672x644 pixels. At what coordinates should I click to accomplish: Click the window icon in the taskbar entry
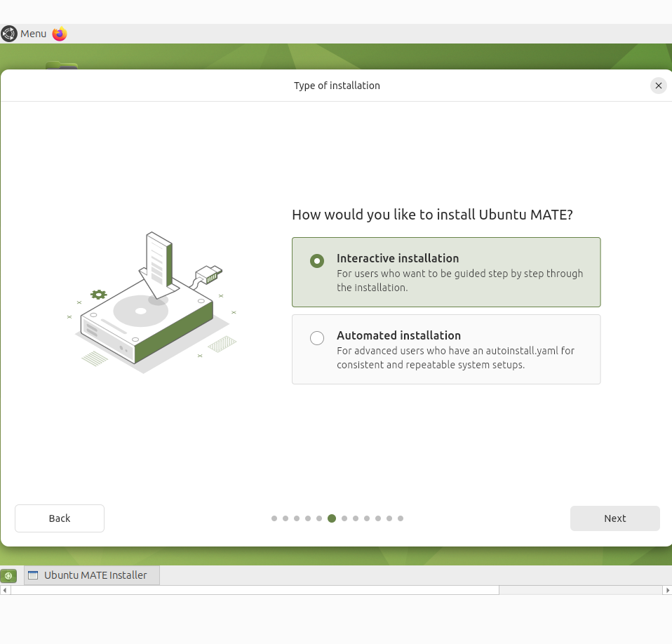click(x=33, y=575)
